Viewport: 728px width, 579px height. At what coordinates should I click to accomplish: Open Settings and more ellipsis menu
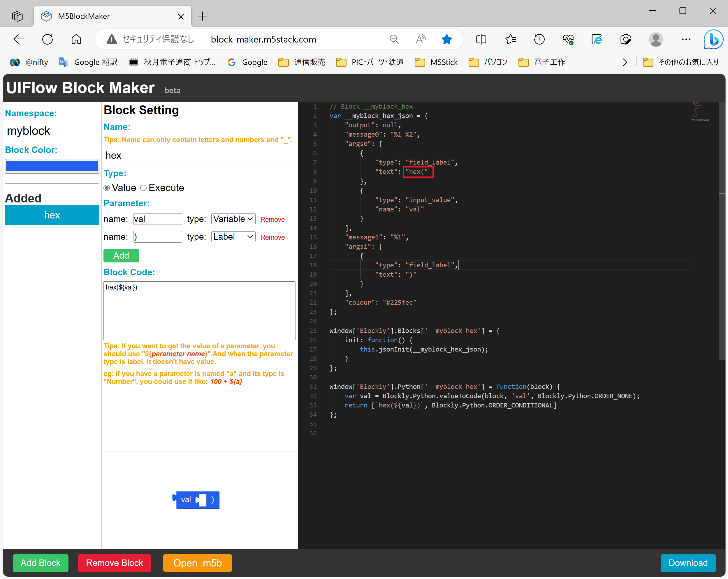pyautogui.click(x=686, y=40)
